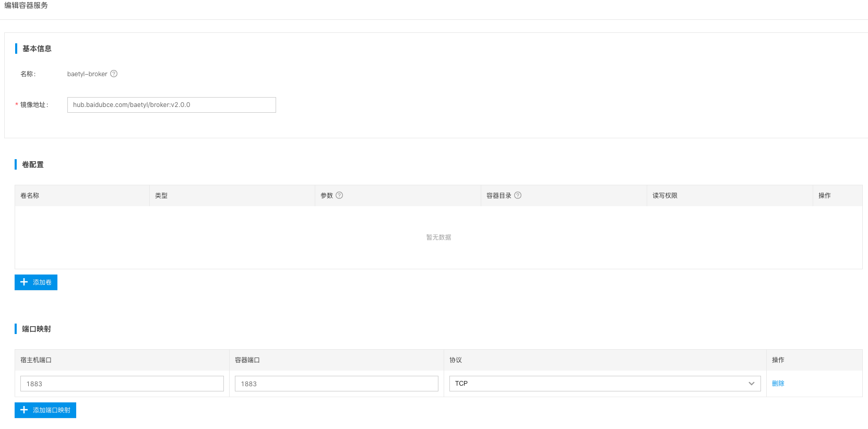Click the 删除 link in port mapping row

tap(778, 384)
